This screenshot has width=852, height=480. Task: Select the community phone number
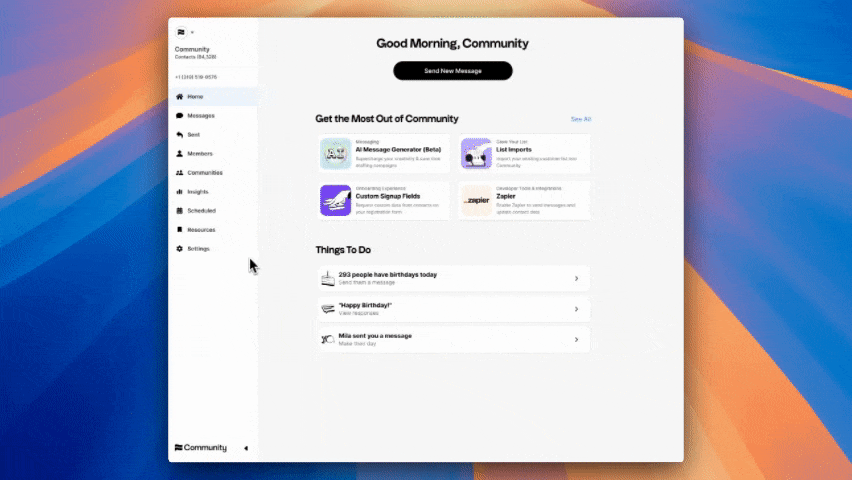click(196, 77)
